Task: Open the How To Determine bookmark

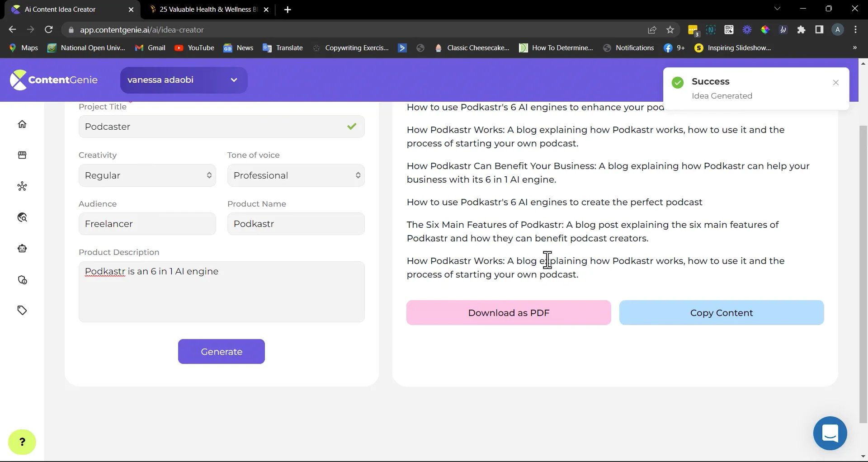Action: (x=556, y=48)
